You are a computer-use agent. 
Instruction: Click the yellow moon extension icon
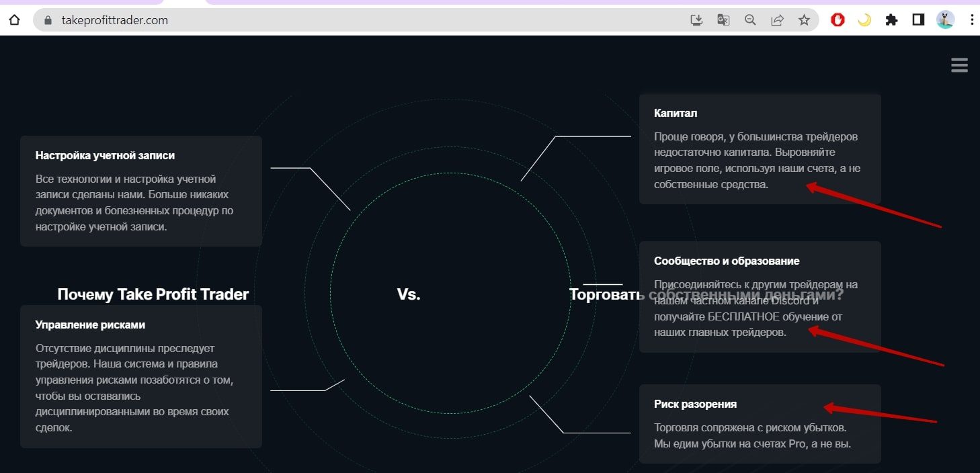click(864, 20)
